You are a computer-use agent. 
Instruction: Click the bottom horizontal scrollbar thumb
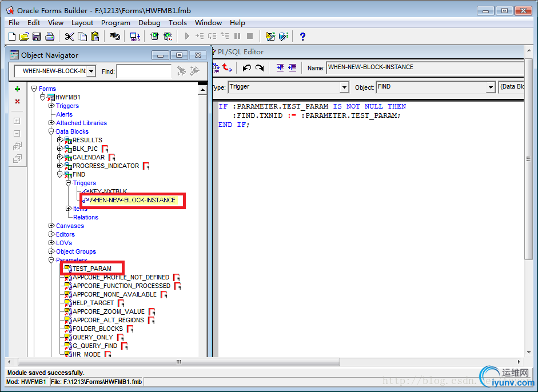coord(179,362)
